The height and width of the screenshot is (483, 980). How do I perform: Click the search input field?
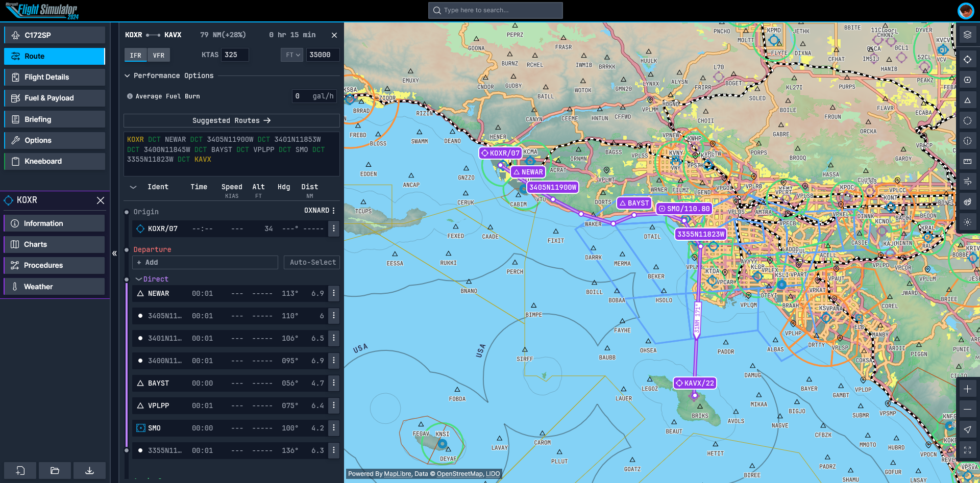[x=495, y=10]
